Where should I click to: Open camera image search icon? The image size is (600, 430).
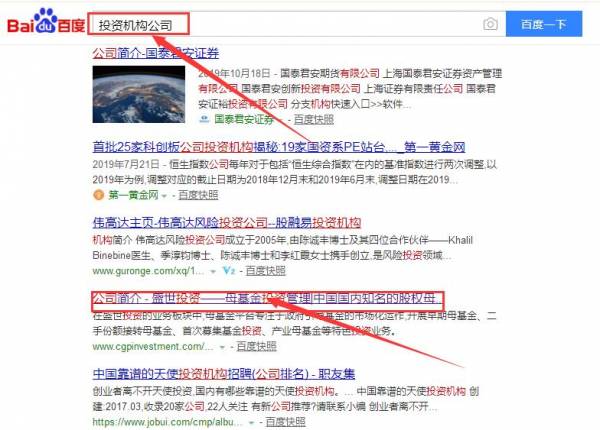490,24
